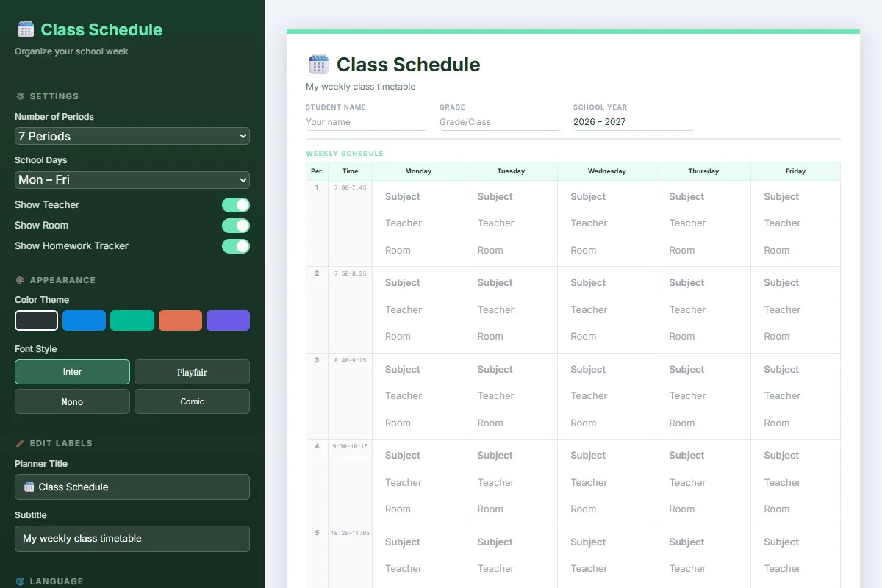The height and width of the screenshot is (588, 882).
Task: Click the globe icon beside LANGUAGE
Action: click(20, 581)
